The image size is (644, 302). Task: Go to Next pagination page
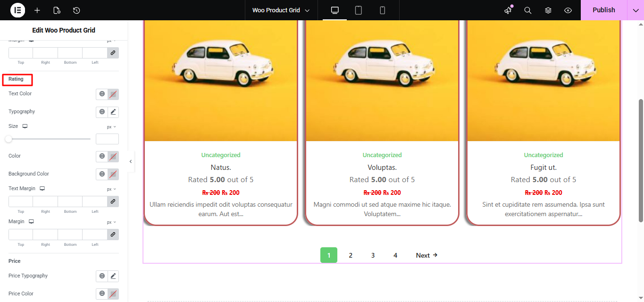coord(427,255)
